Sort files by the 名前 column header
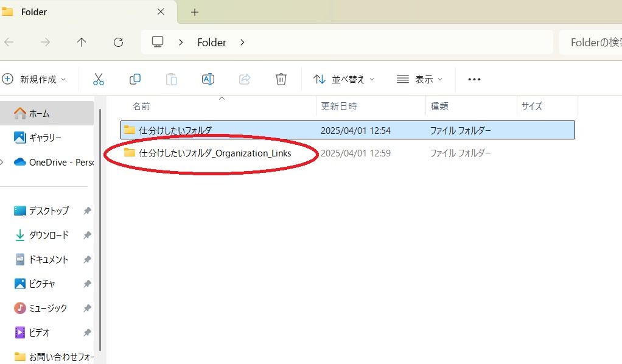This screenshot has height=364, width=622. pyautogui.click(x=141, y=106)
